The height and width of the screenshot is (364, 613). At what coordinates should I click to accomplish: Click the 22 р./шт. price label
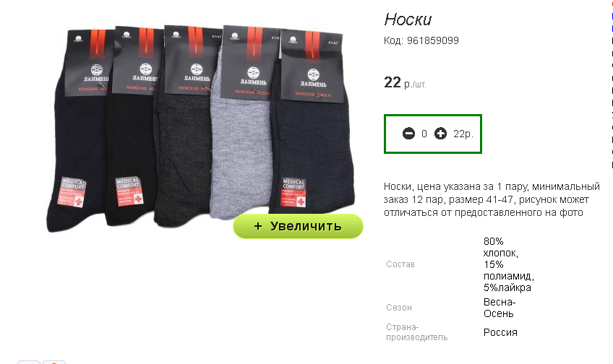[405, 83]
